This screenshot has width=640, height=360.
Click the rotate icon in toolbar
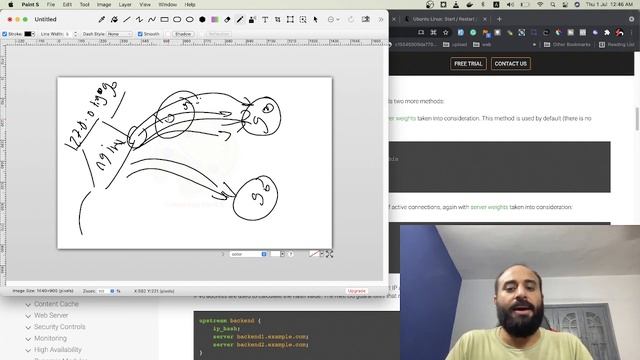pos(351,19)
